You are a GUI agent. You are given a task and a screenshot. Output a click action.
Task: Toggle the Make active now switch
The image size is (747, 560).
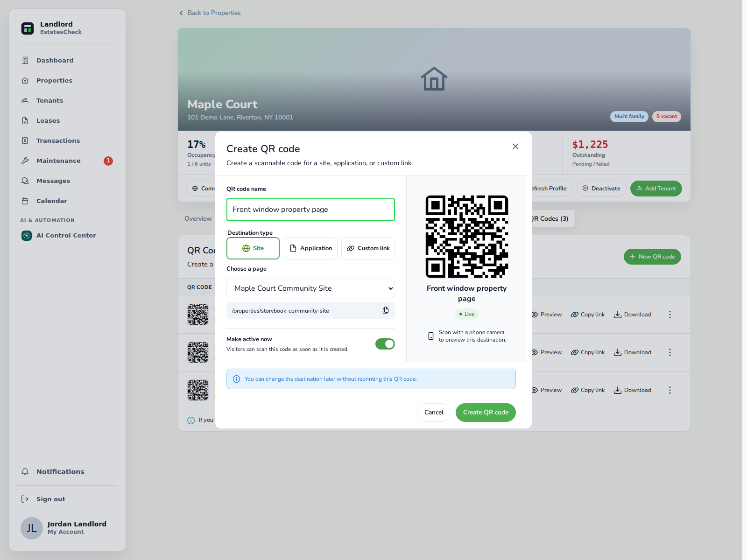click(385, 344)
